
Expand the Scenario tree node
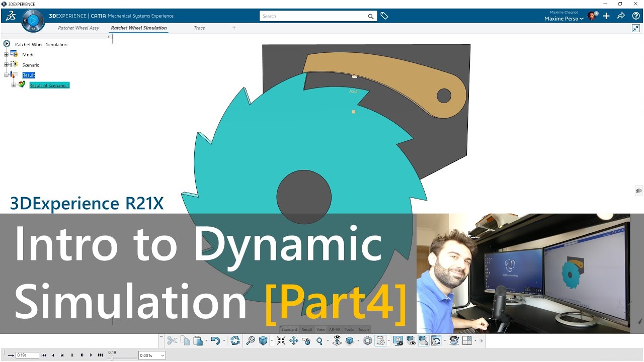pos(6,64)
